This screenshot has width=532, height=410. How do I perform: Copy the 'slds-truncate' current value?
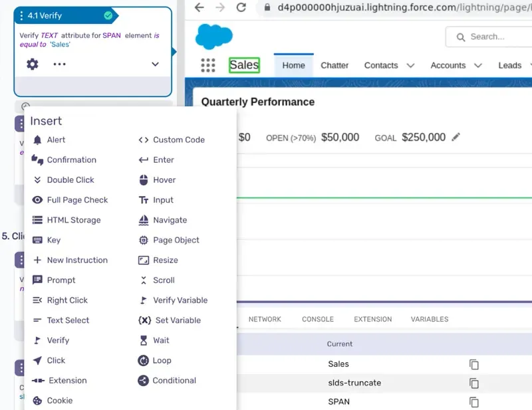click(473, 383)
